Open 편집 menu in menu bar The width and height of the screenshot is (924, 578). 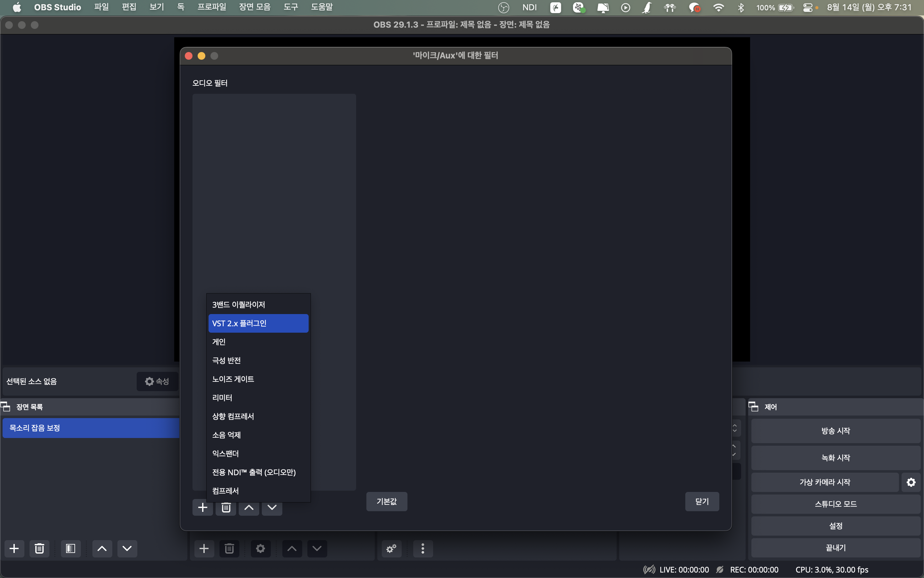click(129, 7)
